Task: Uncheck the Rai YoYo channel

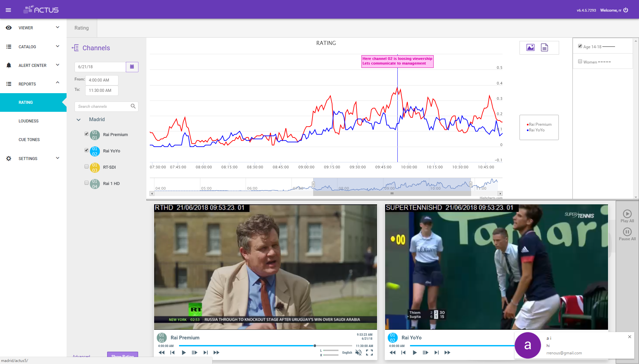Action: click(86, 150)
